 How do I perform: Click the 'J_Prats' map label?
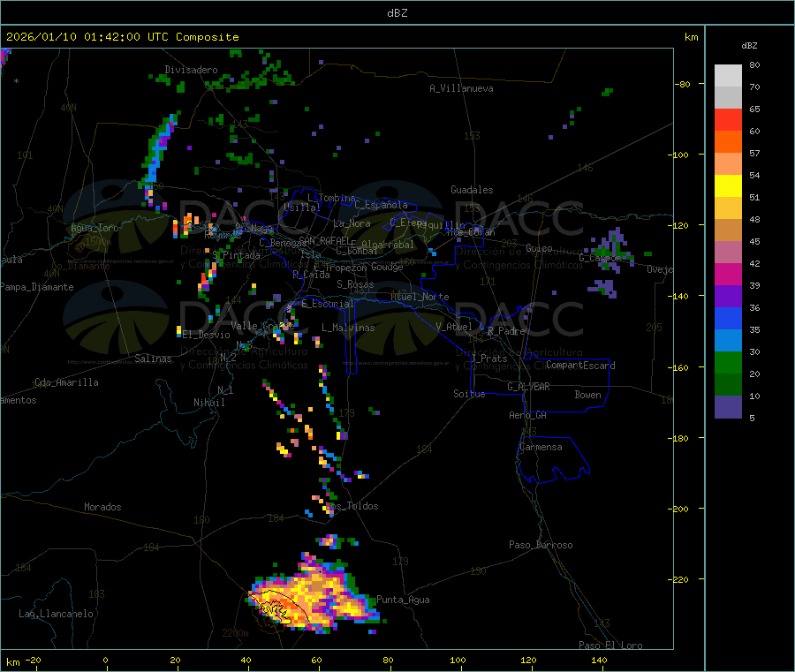point(488,358)
